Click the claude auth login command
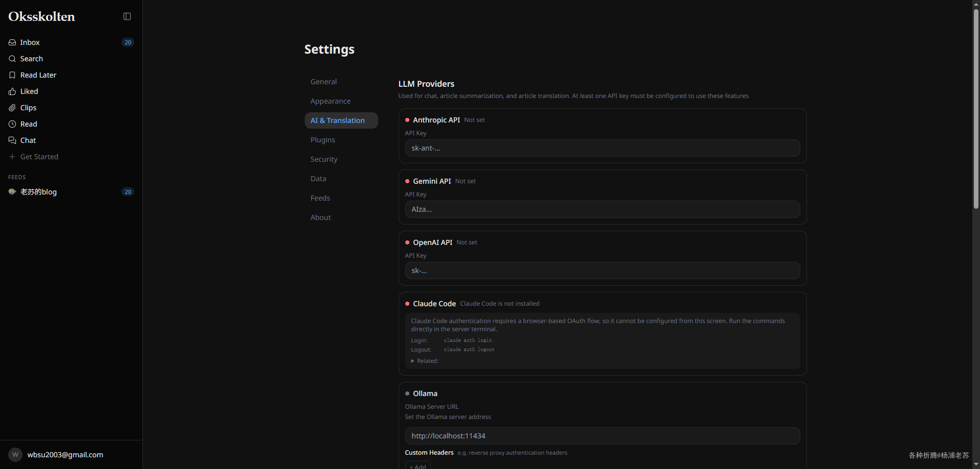Screen dimensions: 980x469 tap(468, 340)
